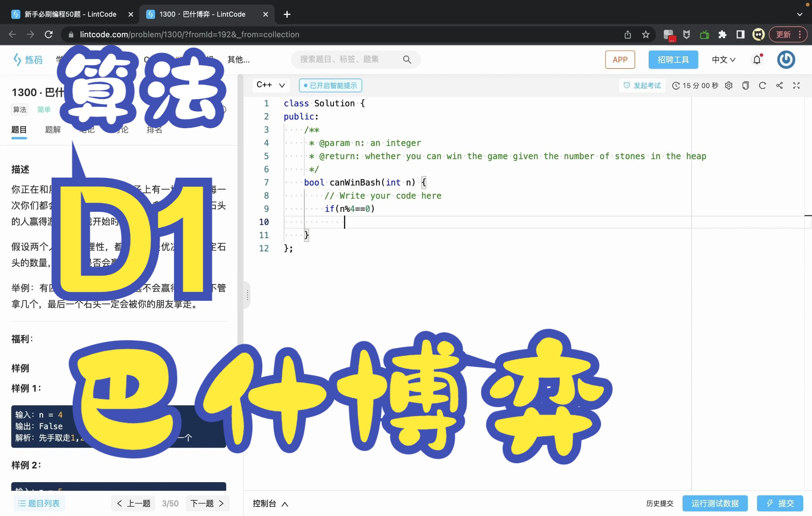This screenshot has width=812, height=516.
Task: Click the search magnifier icon
Action: click(407, 60)
